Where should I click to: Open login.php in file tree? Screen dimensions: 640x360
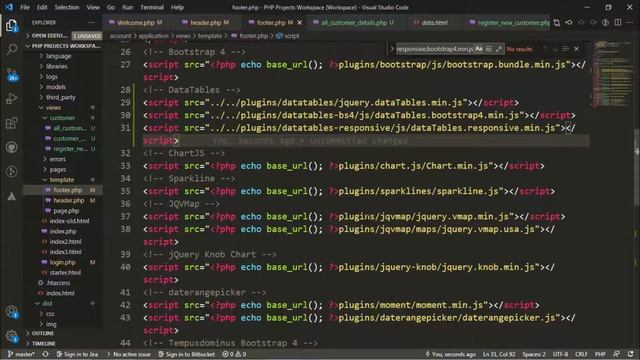tap(62, 262)
